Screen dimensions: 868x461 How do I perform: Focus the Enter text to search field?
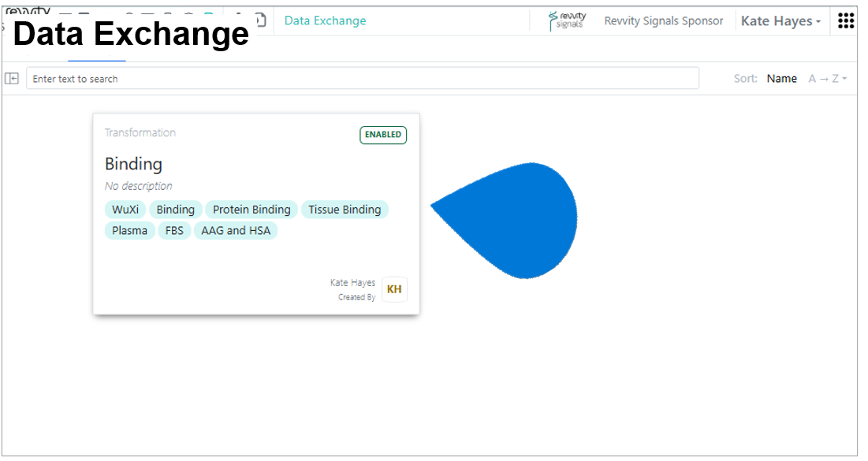[363, 79]
